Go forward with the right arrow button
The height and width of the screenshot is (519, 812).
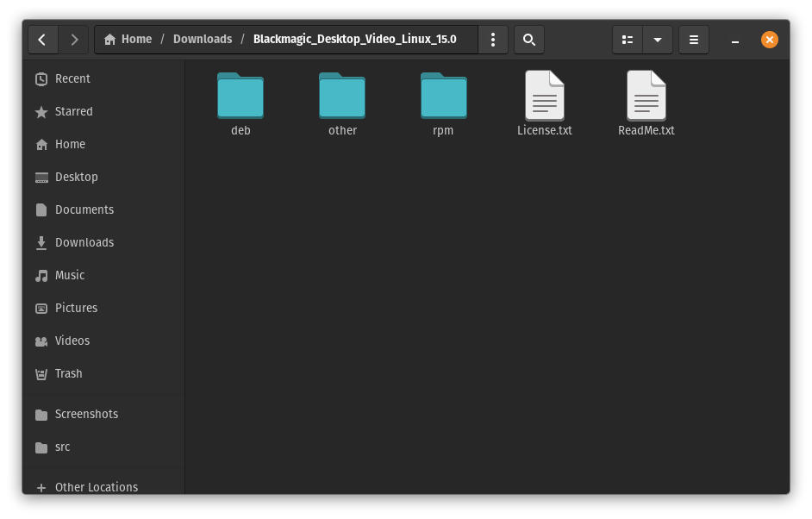pos(73,40)
